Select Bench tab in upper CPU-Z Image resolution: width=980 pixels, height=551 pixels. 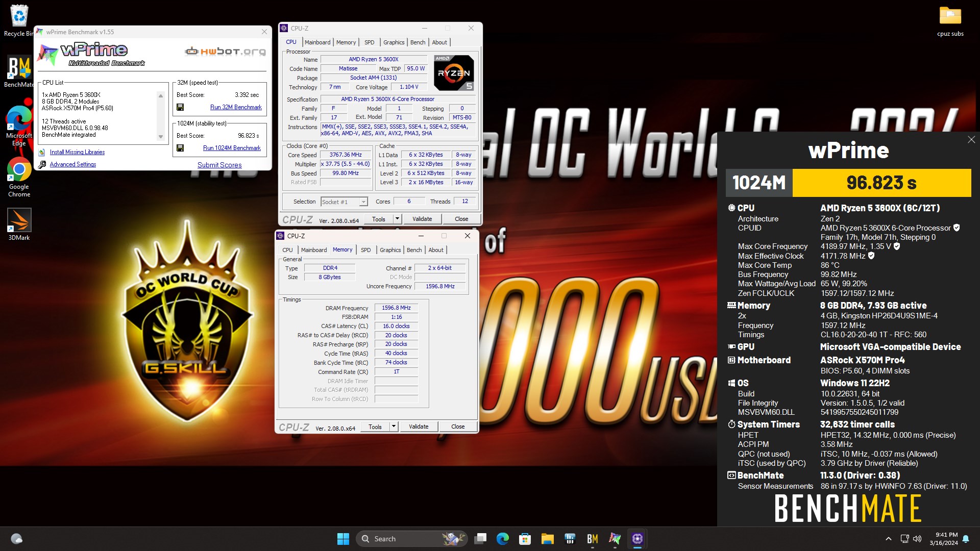(418, 42)
